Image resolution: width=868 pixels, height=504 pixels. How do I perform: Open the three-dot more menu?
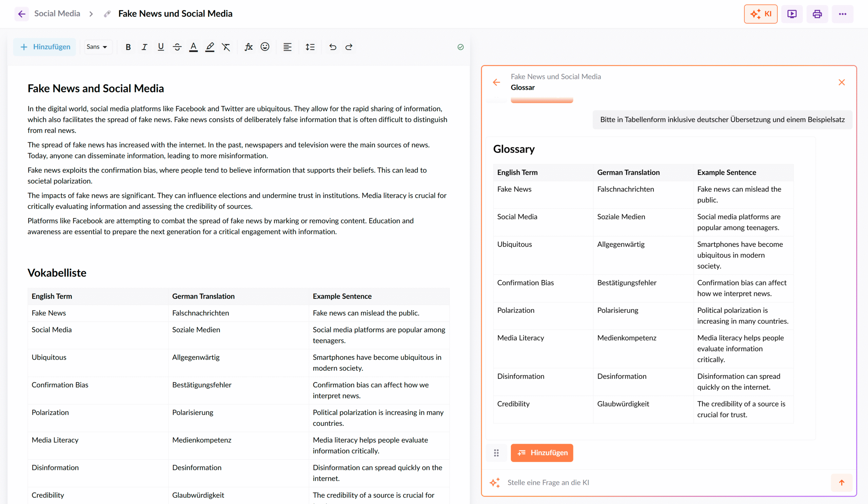(x=843, y=14)
